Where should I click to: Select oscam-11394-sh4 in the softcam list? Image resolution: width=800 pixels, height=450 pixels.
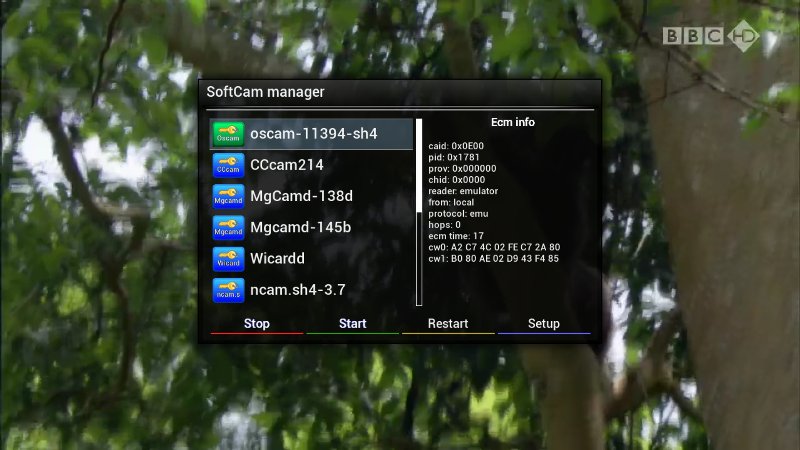click(314, 134)
